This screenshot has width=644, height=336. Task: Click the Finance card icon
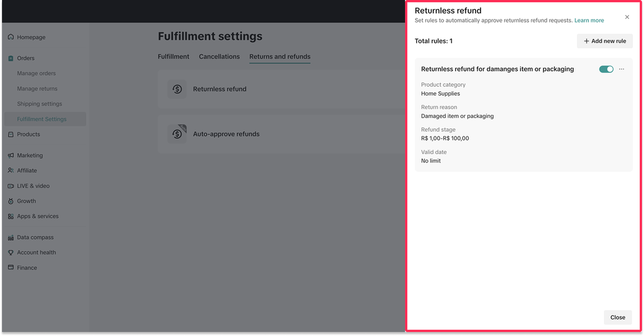(x=11, y=267)
